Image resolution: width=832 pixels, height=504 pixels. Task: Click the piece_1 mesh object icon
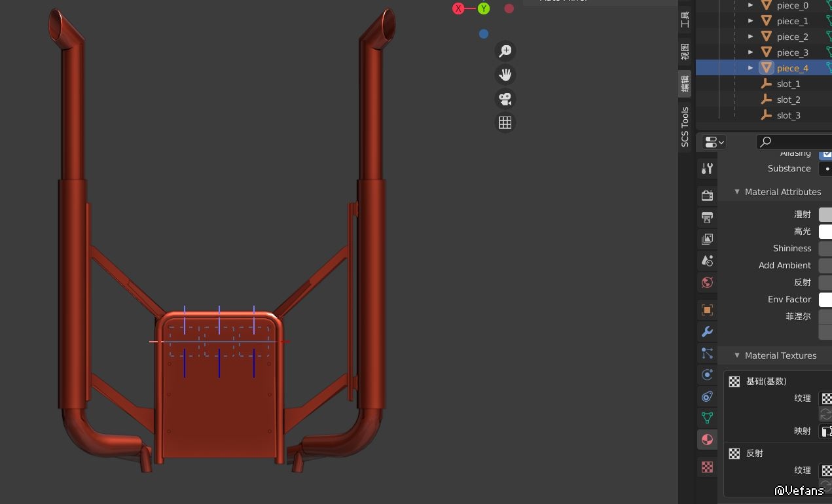click(766, 21)
